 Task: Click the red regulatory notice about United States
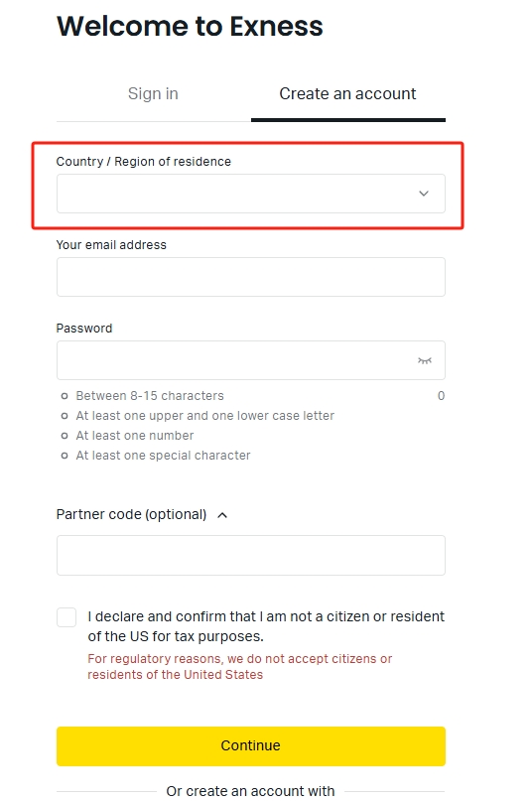[x=239, y=667]
